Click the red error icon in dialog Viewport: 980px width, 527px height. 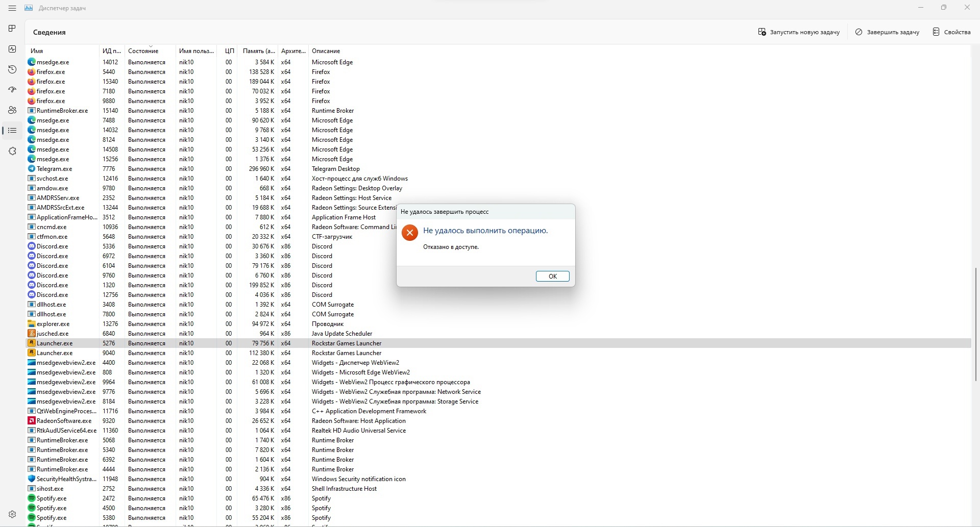(x=409, y=233)
